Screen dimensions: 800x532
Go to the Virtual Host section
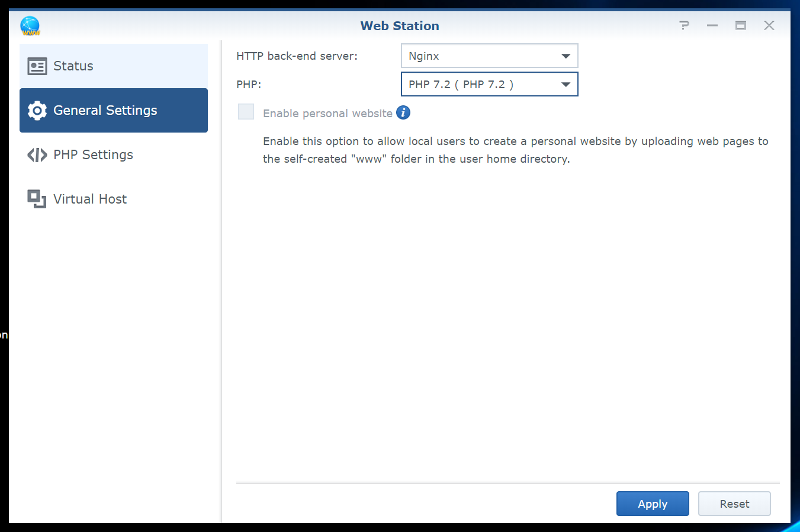coord(90,199)
